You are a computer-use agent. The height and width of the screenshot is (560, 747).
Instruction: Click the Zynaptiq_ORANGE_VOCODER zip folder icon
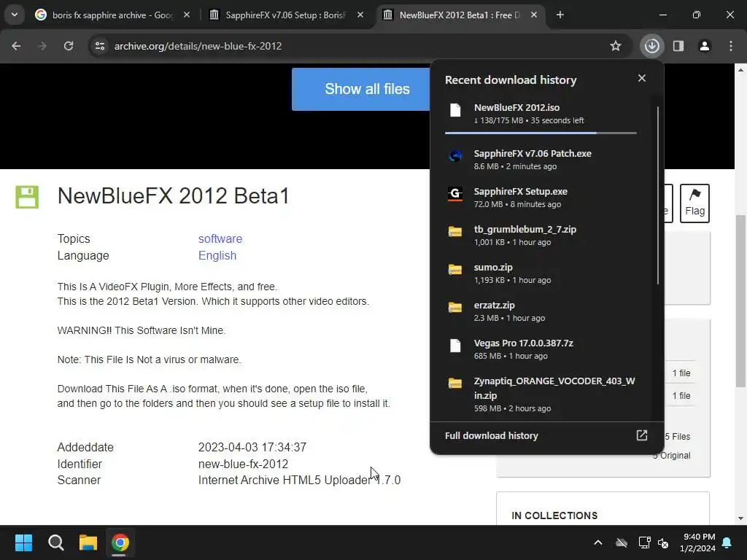click(455, 384)
